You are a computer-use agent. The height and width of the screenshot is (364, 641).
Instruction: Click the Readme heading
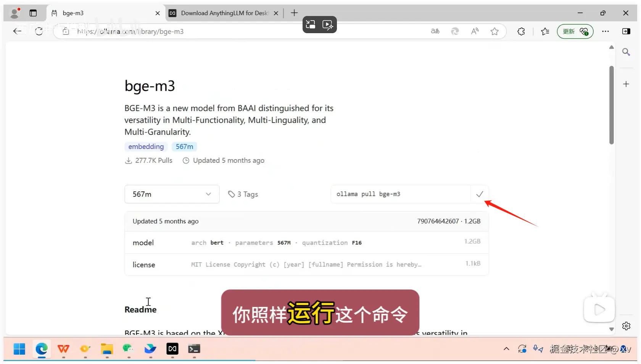[x=140, y=309]
